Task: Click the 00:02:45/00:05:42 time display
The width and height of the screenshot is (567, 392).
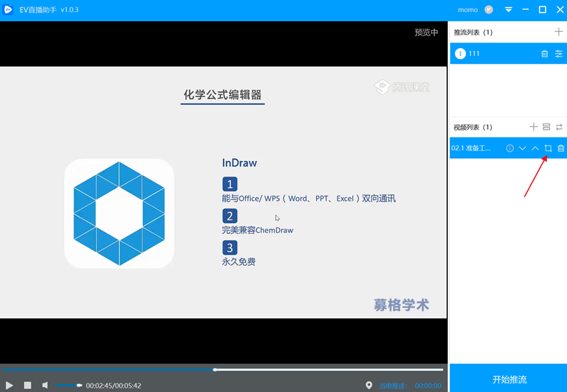Action: coord(113,386)
